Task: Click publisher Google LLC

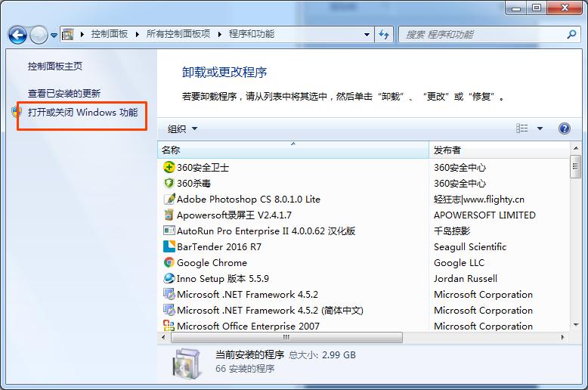Action: (459, 262)
